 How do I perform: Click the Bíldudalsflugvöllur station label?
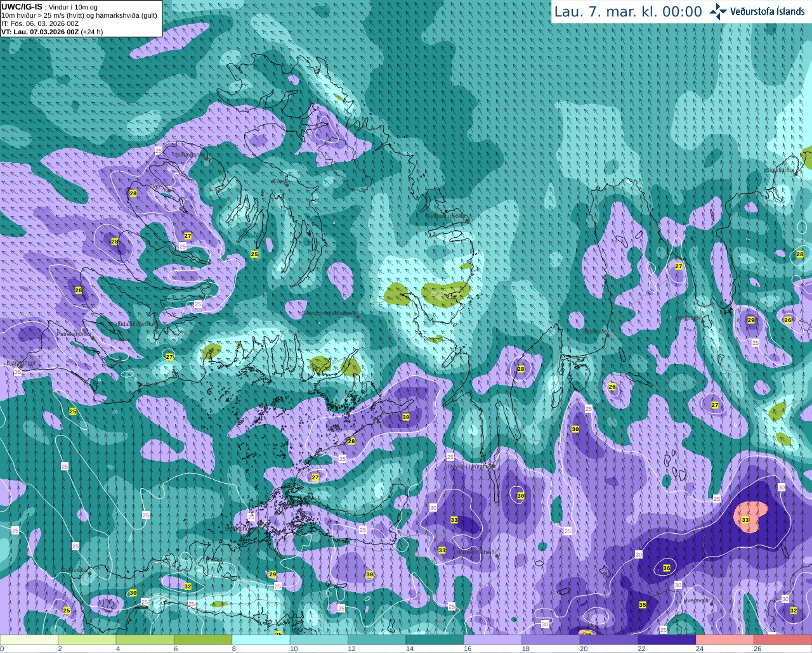pos(133,323)
